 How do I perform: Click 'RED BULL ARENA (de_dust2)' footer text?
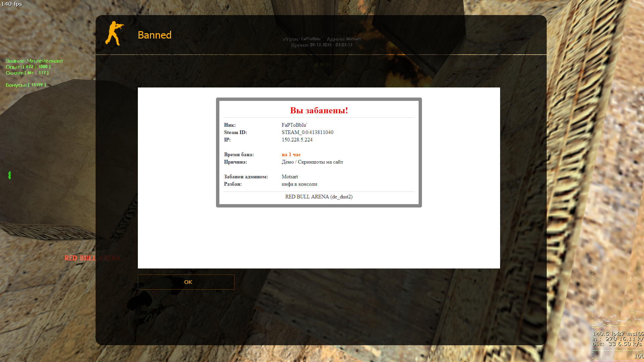coord(319,197)
